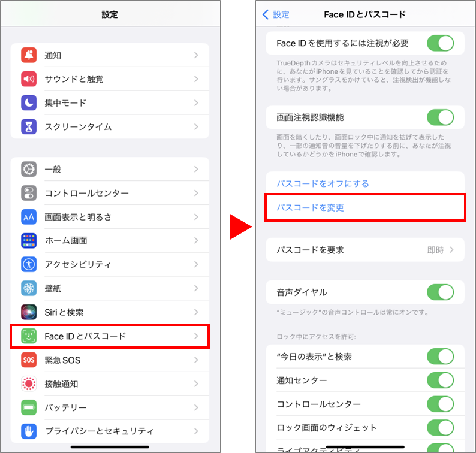The height and width of the screenshot is (453, 476).
Task: Expand chevron beside バッテリー
Action: click(x=196, y=407)
